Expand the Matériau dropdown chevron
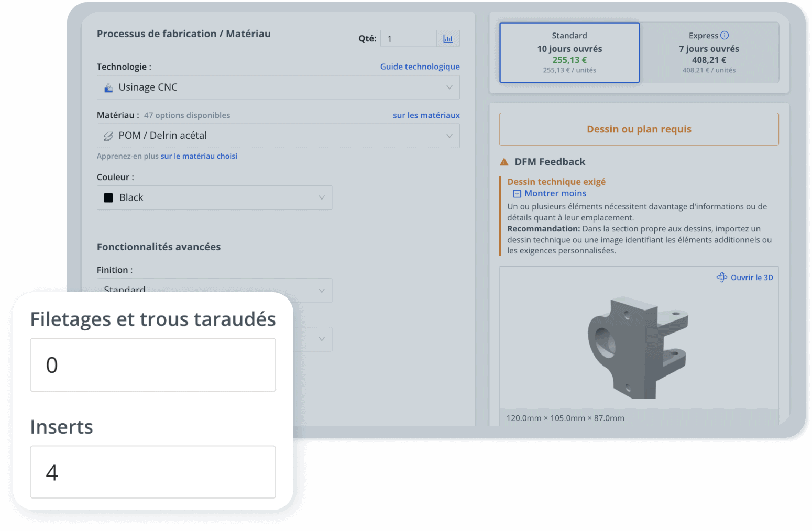 point(449,136)
